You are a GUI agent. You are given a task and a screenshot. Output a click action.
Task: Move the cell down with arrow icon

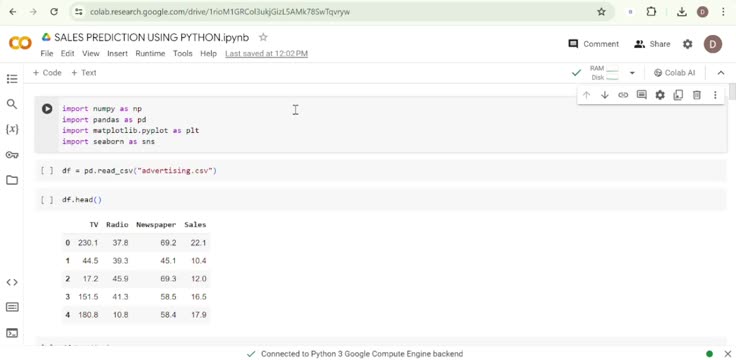(x=605, y=95)
